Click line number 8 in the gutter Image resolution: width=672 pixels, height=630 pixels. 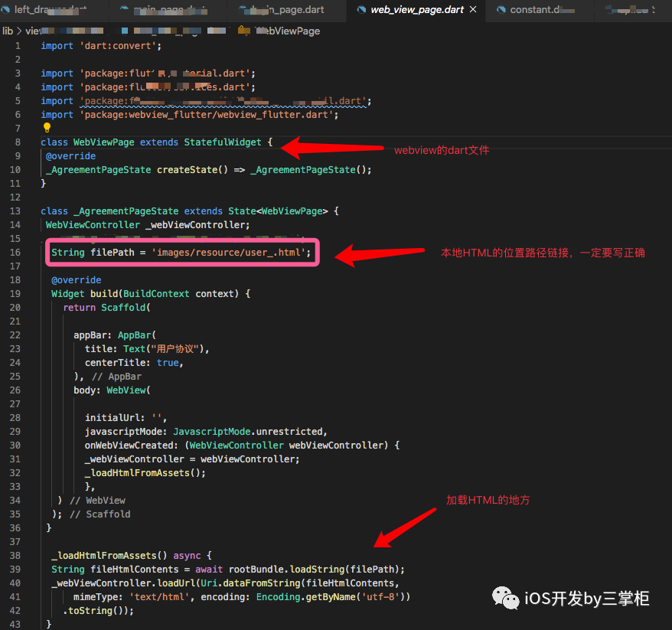coord(18,142)
